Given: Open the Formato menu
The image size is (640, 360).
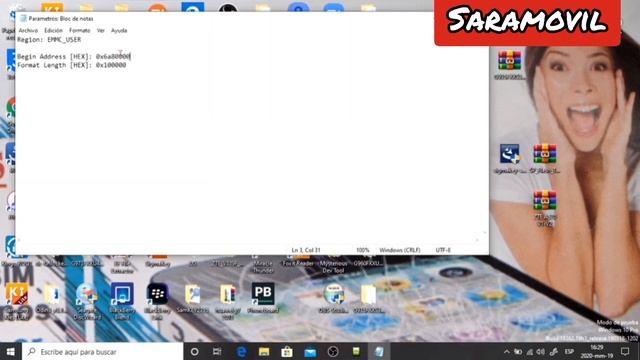Looking at the screenshot, I should (x=80, y=30).
